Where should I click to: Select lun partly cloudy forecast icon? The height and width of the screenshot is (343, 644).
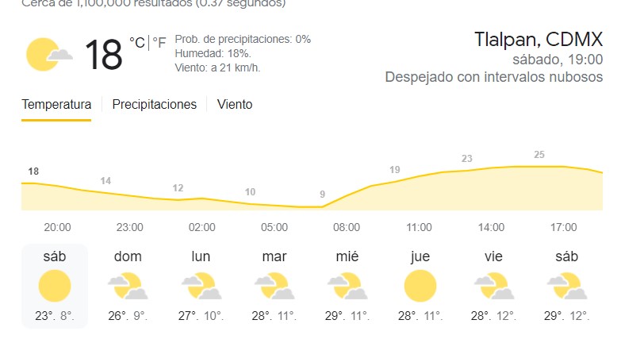point(201,286)
